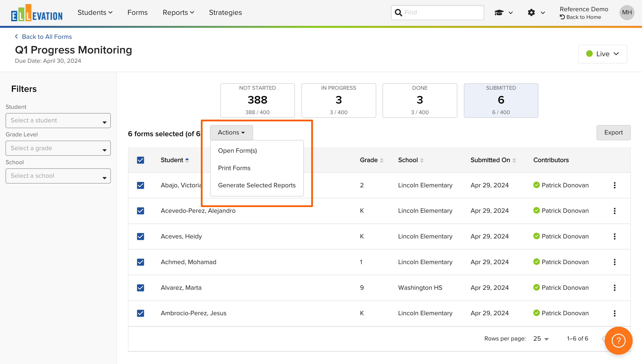Choose Open Form(s) from Actions menu
The image size is (642, 364).
pyautogui.click(x=237, y=151)
